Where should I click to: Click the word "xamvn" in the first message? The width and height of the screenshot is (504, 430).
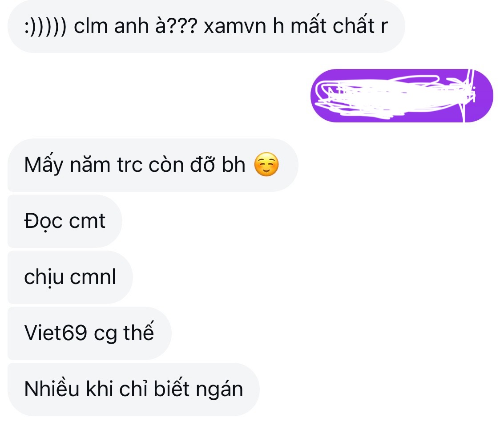pos(235,26)
